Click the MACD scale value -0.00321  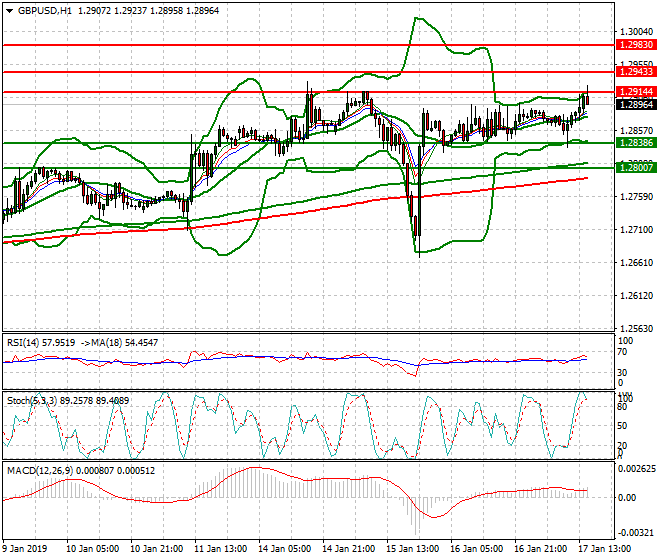pyautogui.click(x=636, y=533)
